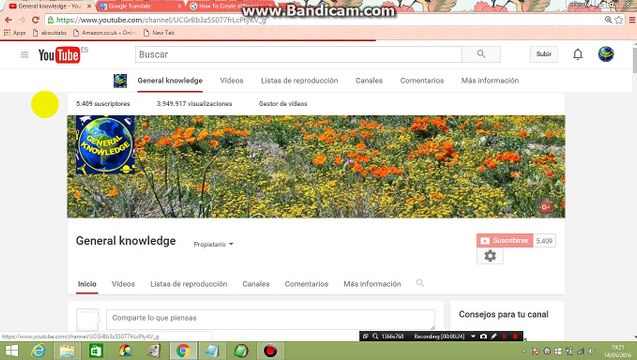637x360 pixels.
Task: Click the red Suscribirse button
Action: point(505,241)
